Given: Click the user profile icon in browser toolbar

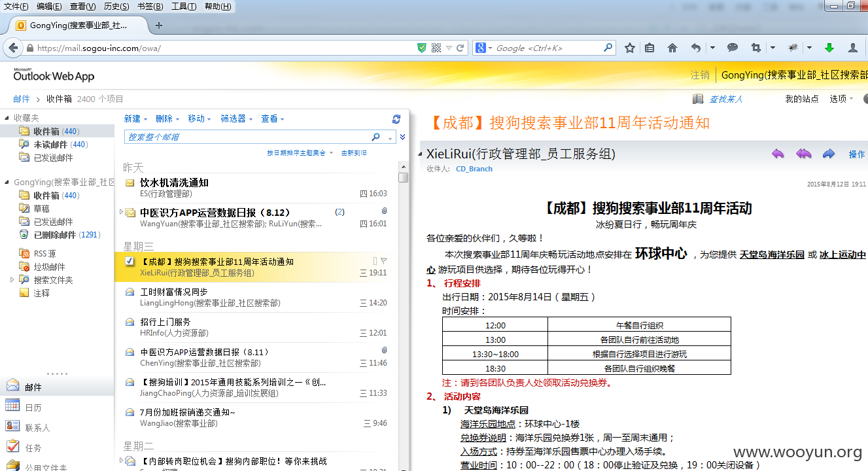Looking at the screenshot, I should pos(853,48).
